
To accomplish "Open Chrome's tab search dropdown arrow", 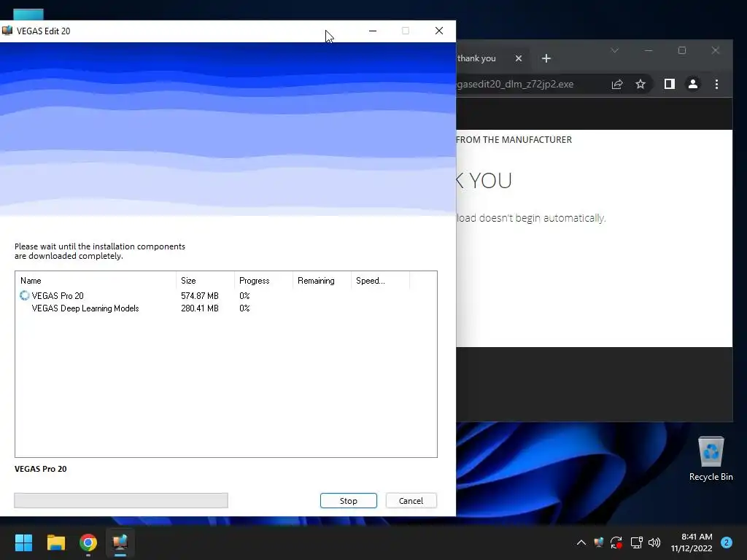I will click(614, 50).
